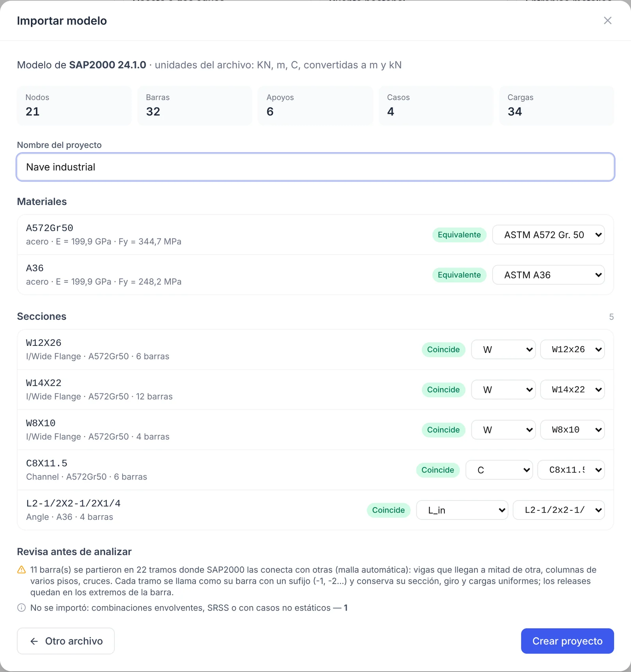631x672 pixels.
Task: Click the Coincide badge for W8X10
Action: [x=443, y=430]
